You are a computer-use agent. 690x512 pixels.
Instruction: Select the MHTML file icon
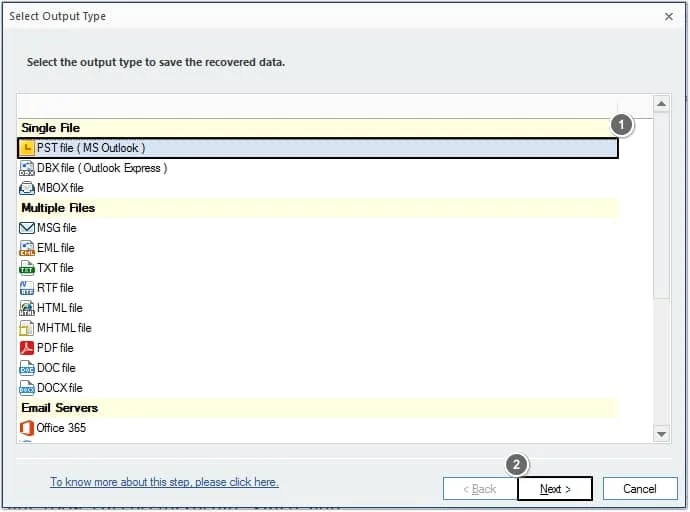coord(27,328)
